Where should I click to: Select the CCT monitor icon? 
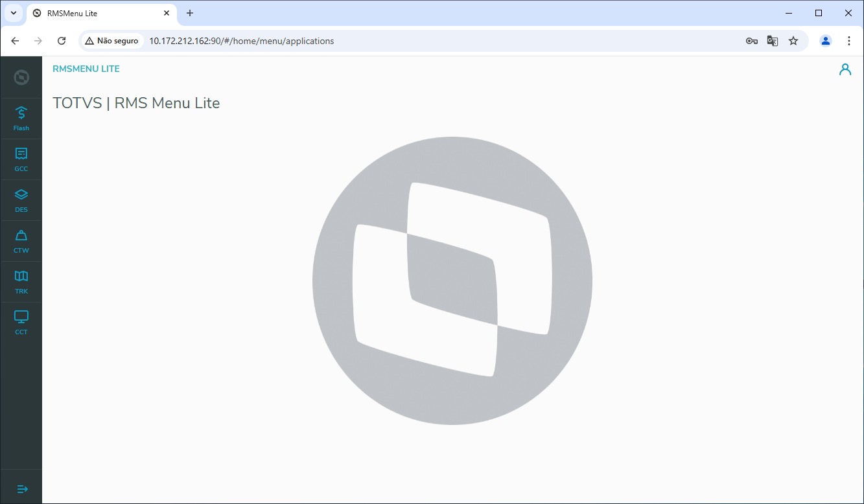pyautogui.click(x=21, y=317)
